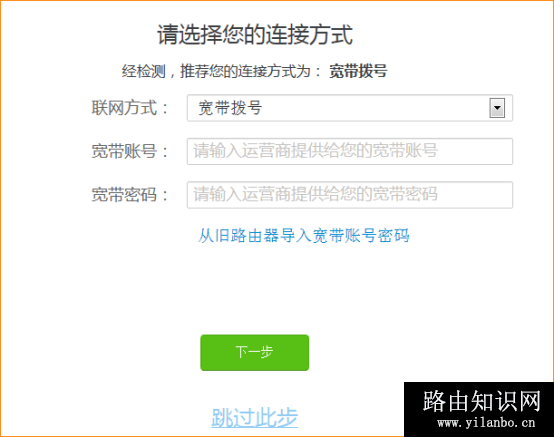This screenshot has height=437, width=554.
Task: Focus the 宽带密码 password field
Action: (350, 195)
